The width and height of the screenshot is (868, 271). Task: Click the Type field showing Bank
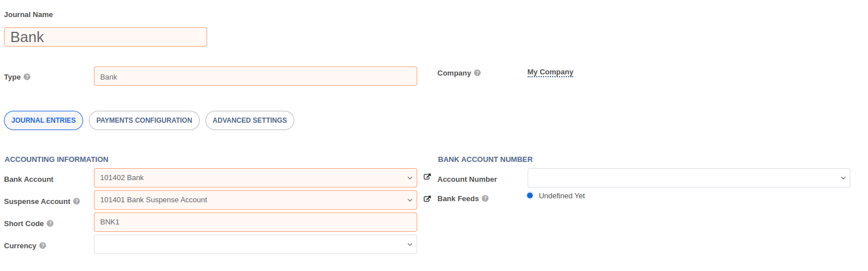(x=255, y=77)
